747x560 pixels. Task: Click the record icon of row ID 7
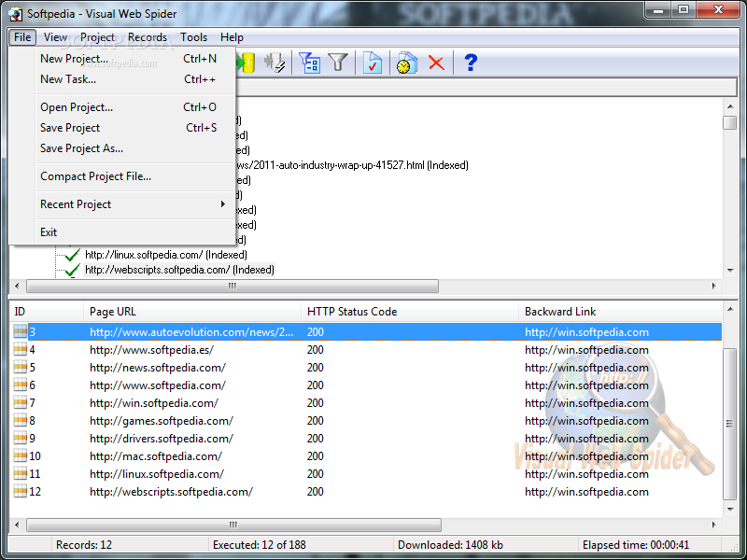20,403
